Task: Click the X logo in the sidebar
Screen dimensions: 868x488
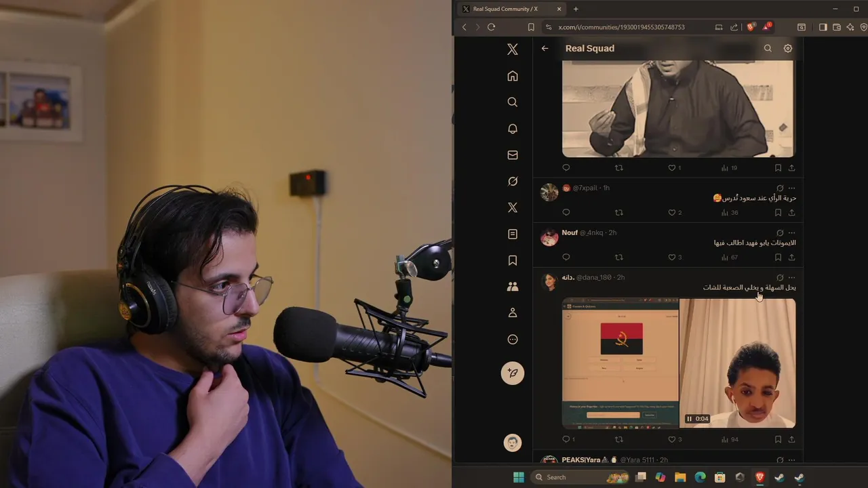Action: point(513,49)
